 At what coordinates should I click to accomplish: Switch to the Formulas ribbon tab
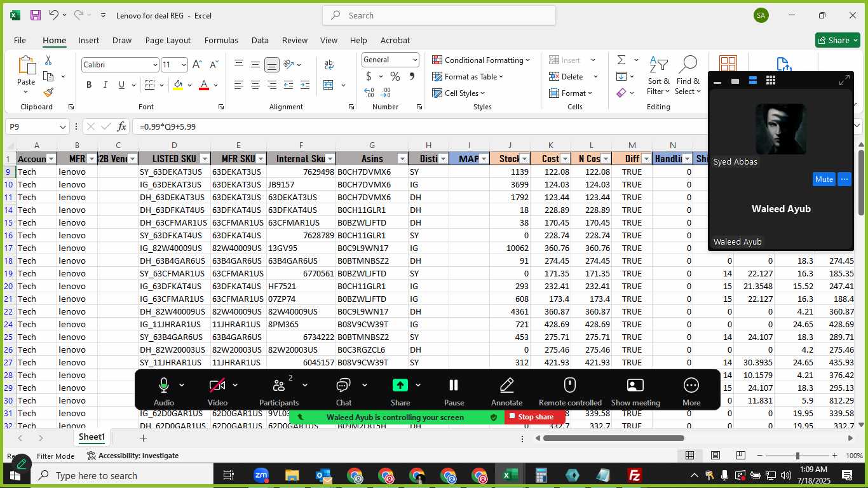(221, 40)
